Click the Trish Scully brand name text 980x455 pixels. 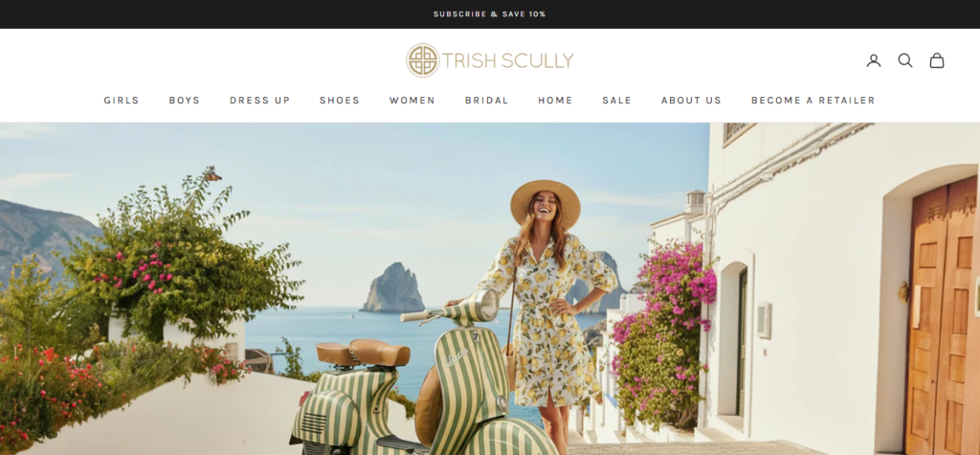[x=508, y=60]
